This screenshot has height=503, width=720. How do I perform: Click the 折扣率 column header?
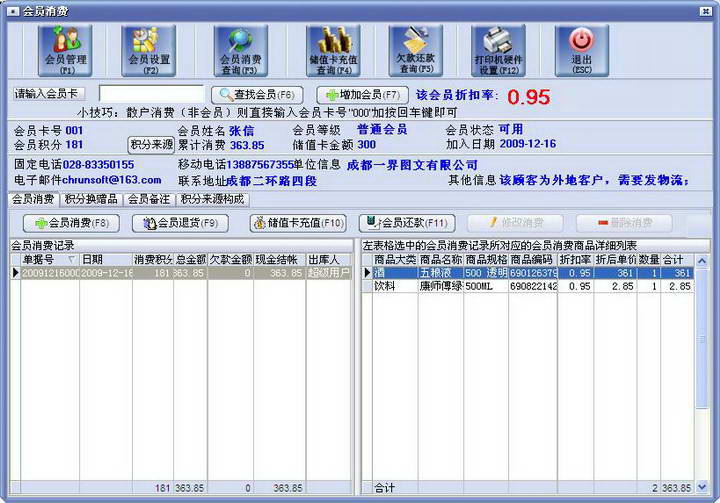point(575,260)
